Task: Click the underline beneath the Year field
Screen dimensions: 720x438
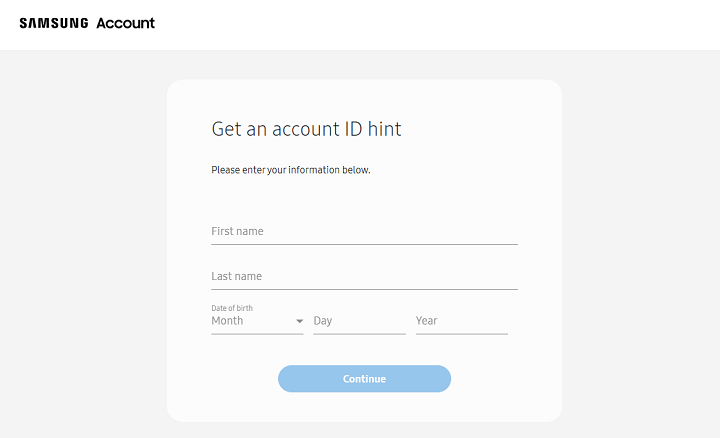Action: [x=461, y=334]
